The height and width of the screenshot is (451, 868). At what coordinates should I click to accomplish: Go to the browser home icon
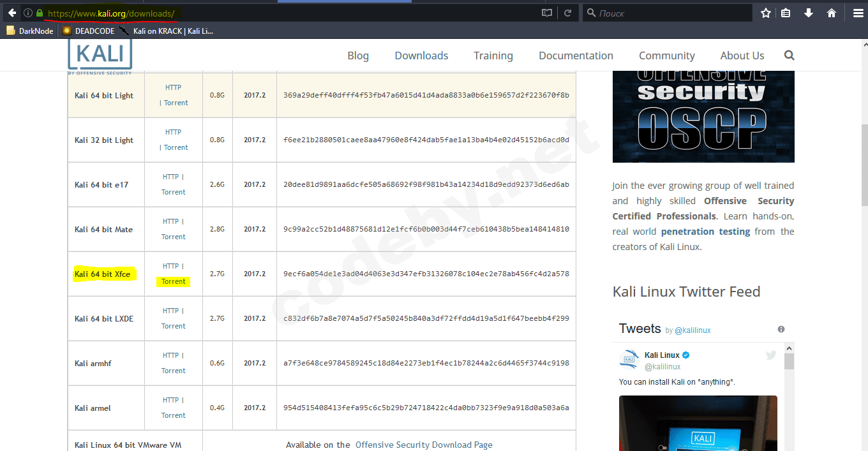832,13
